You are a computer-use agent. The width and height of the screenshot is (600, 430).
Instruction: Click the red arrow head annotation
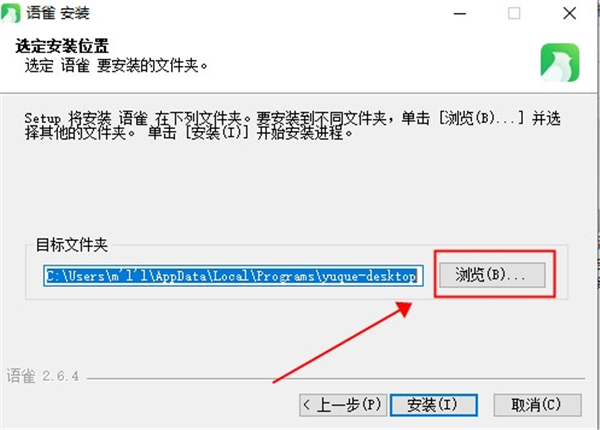click(403, 309)
